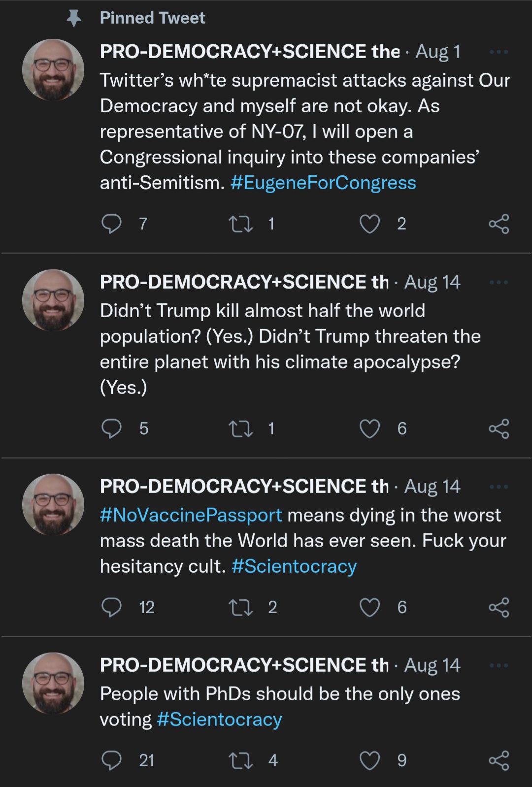Like the pinned tweet about NY-07
532x787 pixels.
point(369,224)
